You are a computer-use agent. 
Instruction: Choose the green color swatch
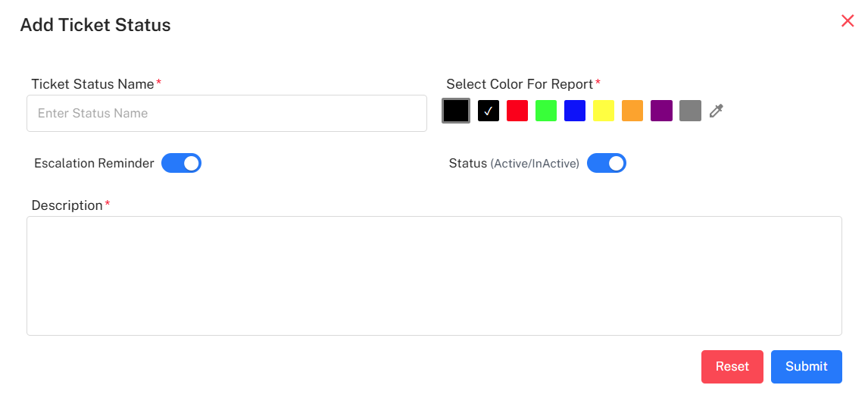546,111
